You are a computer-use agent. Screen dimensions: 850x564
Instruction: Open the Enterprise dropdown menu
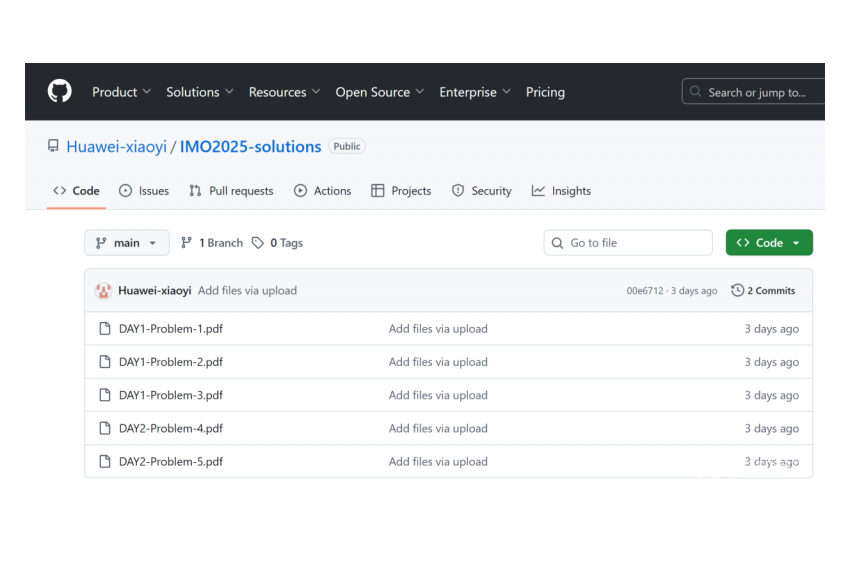(475, 92)
